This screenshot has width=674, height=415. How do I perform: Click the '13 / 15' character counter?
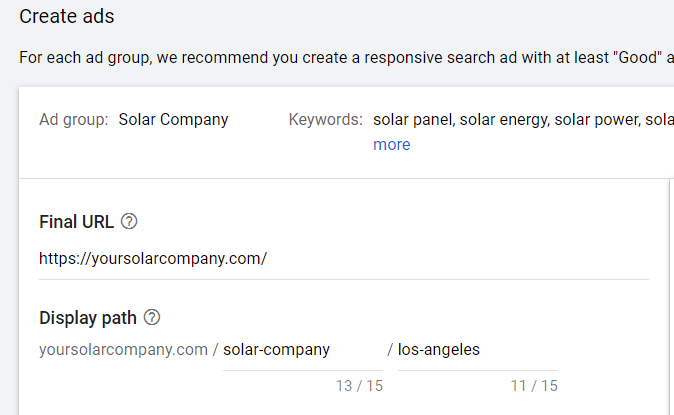point(358,385)
